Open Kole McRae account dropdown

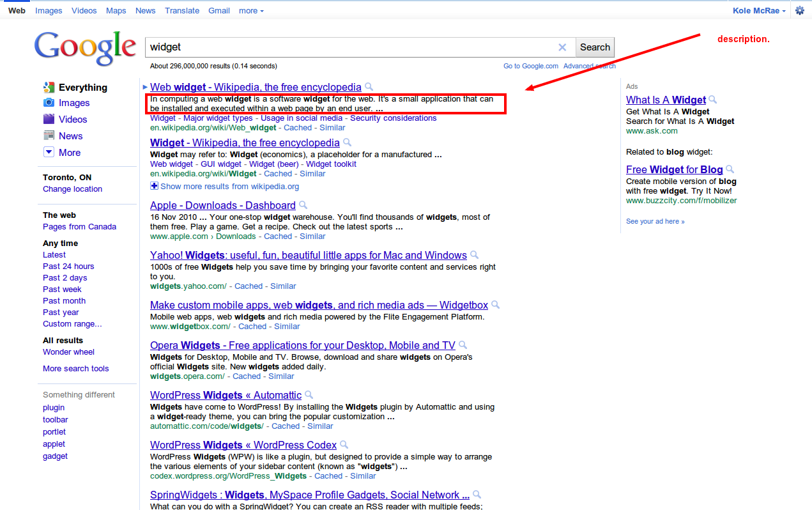760,10
